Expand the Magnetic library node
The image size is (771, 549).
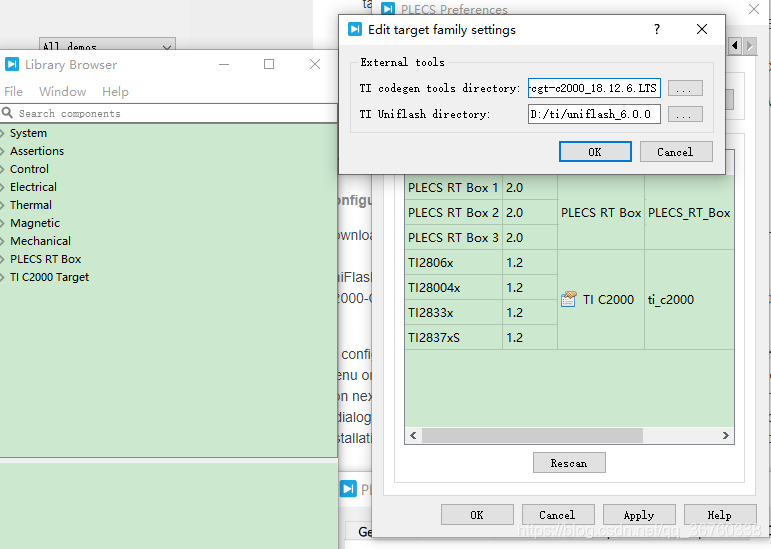pyautogui.click(x=2, y=223)
